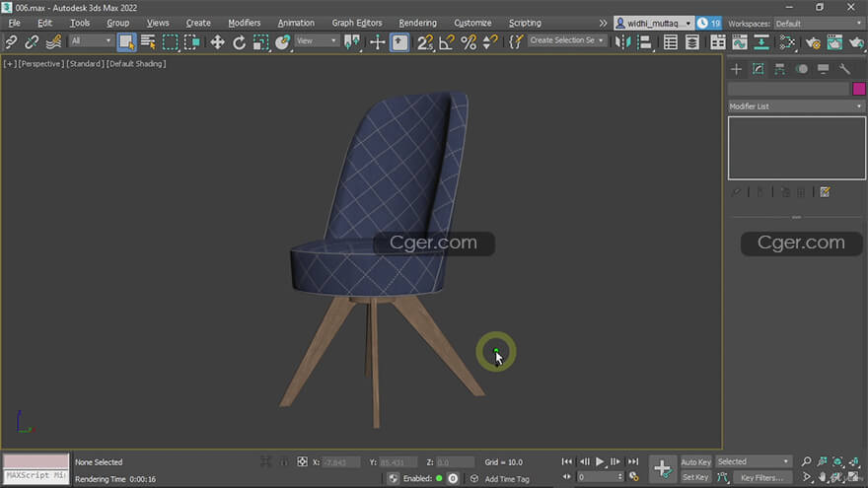Open the Modify panel tab
Screen dimensions: 868x488
(758, 69)
